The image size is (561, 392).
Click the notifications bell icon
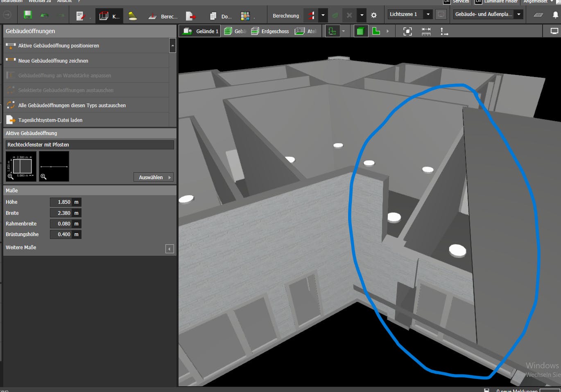tap(555, 15)
